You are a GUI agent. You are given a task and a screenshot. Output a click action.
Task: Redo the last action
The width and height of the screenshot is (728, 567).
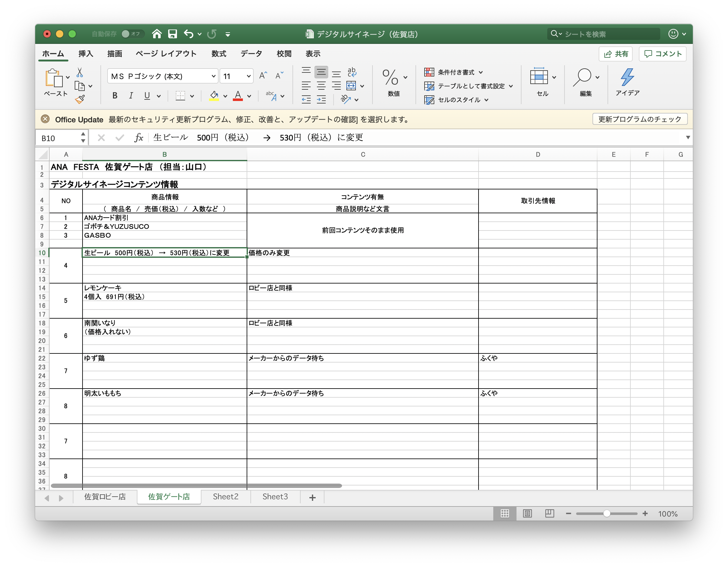pyautogui.click(x=212, y=34)
